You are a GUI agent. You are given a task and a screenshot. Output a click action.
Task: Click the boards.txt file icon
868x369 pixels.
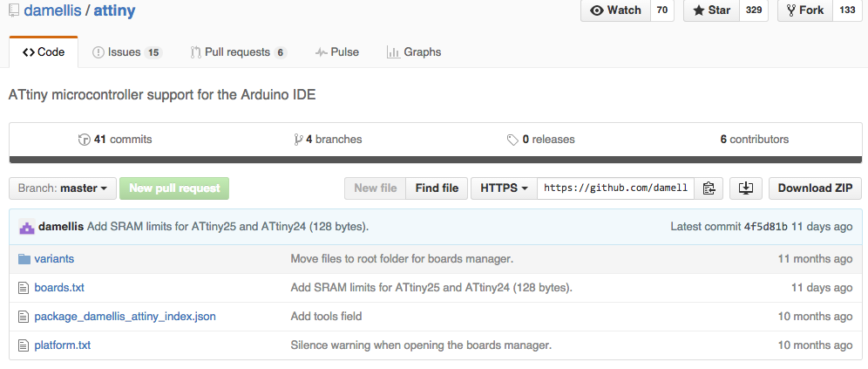point(24,288)
